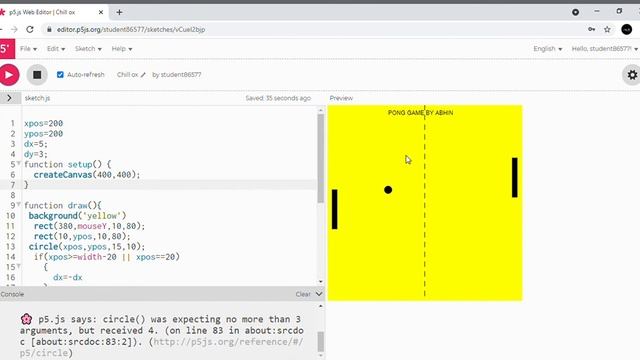Open the Sketch menu
This screenshot has height=360, width=640.
tap(88, 49)
